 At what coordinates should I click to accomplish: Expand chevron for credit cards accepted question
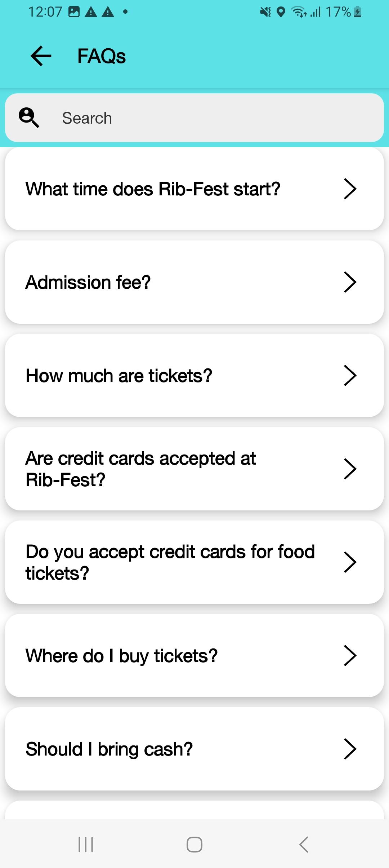350,469
